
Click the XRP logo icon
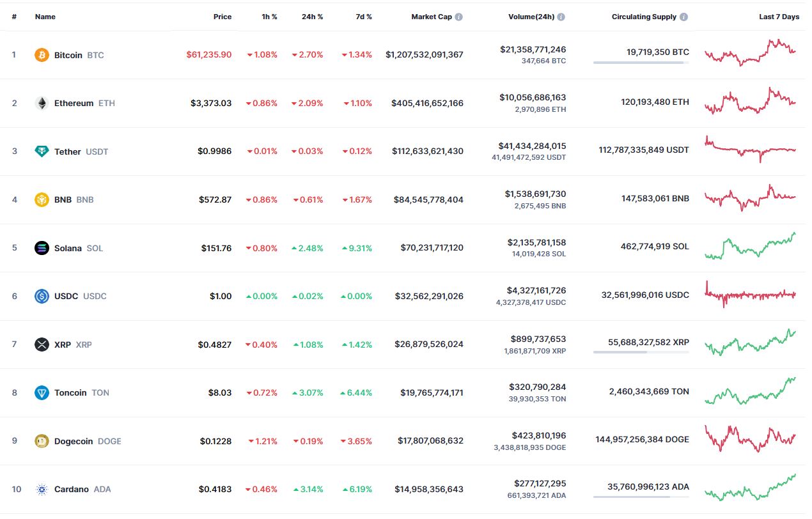[x=42, y=345]
